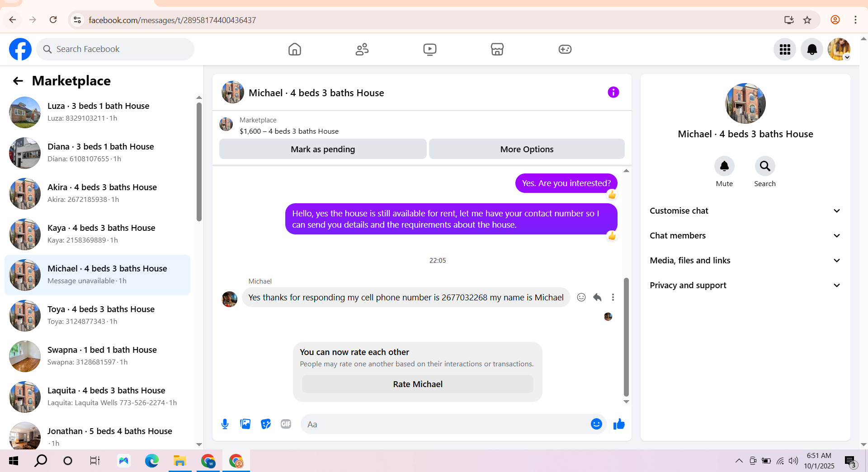Screen dimensions: 868x472
Task: Open the Laquita 4 beds 3 baths conversation
Action: click(97, 397)
